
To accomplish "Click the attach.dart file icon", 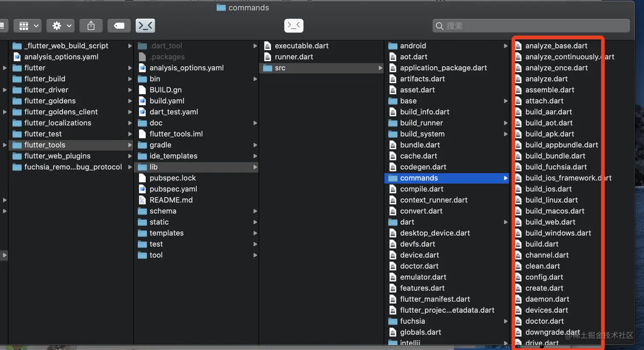I will point(518,101).
